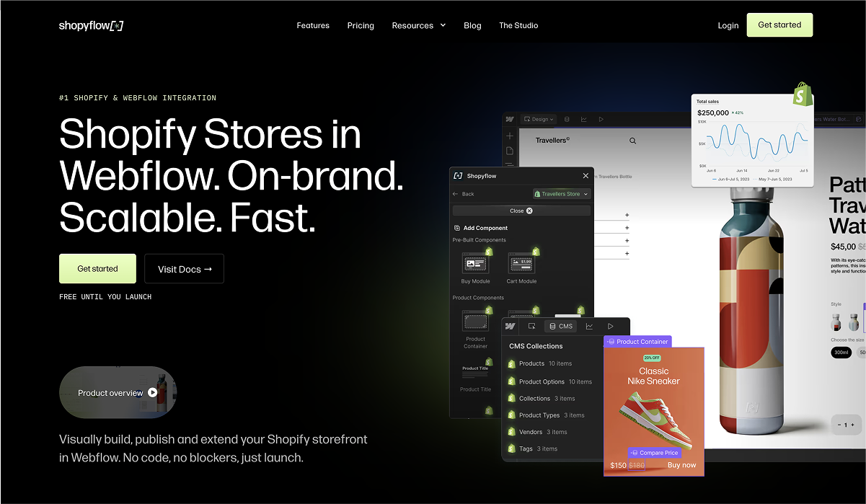866x504 pixels.
Task: Open the CMS Collections panel icon
Action: pos(552,326)
